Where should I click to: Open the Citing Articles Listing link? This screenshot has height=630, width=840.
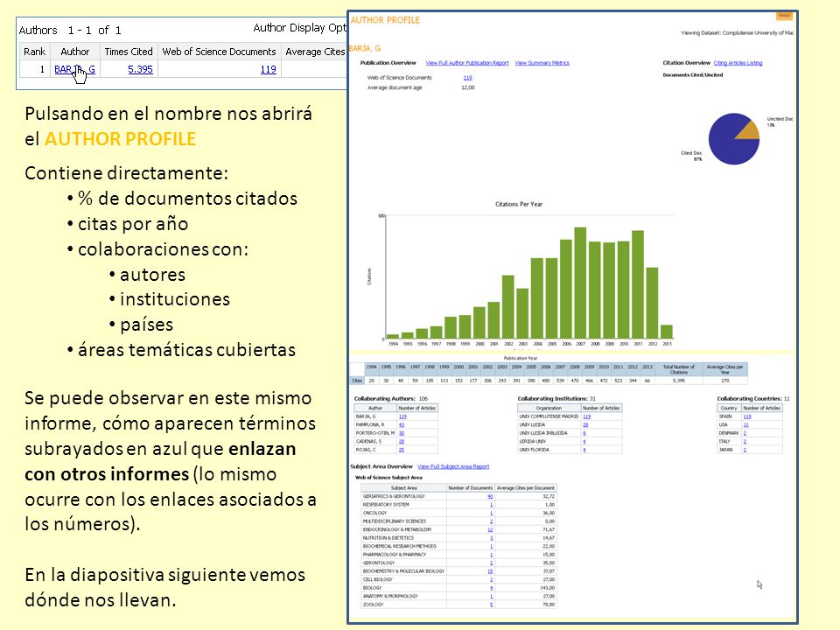pos(738,63)
